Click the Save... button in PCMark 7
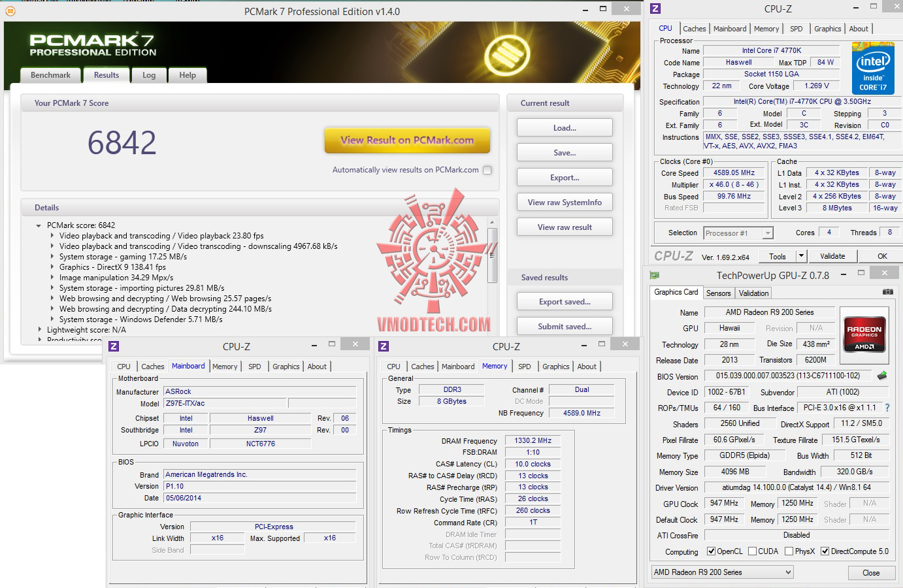Screen dimensions: 903x588 point(565,153)
